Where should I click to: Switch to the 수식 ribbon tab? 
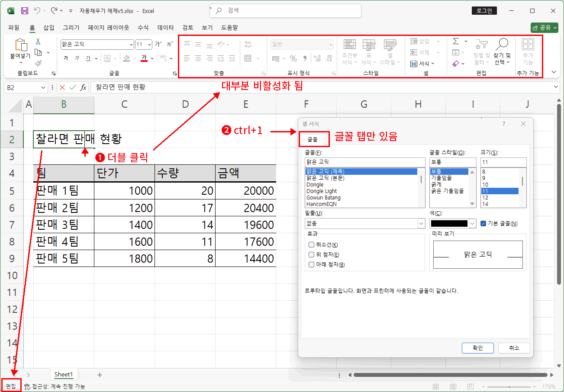(143, 27)
